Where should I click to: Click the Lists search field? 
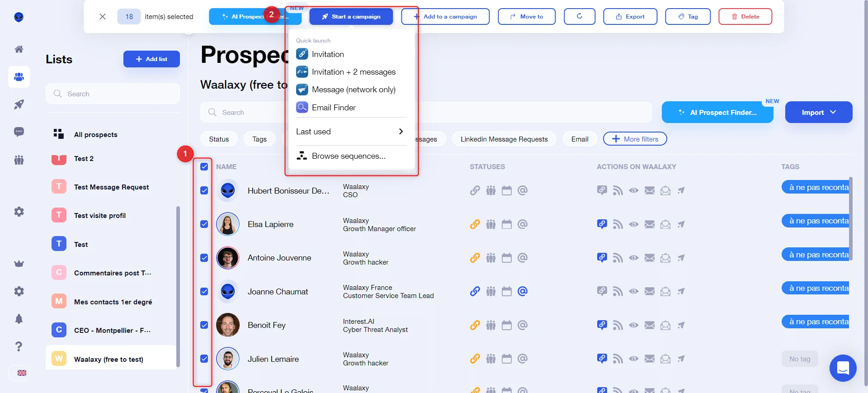coord(113,94)
